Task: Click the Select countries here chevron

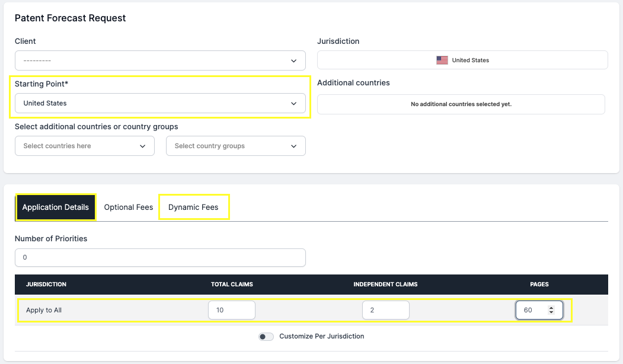Action: pyautogui.click(x=142, y=146)
